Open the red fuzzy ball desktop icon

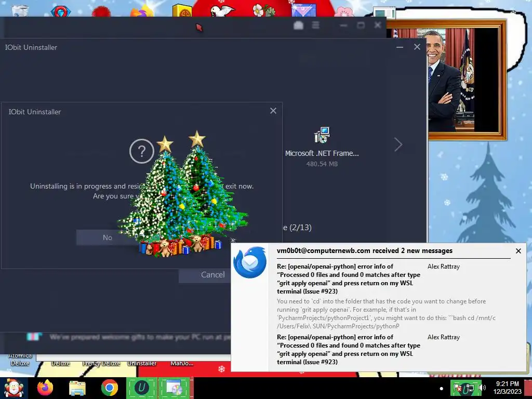point(101,11)
